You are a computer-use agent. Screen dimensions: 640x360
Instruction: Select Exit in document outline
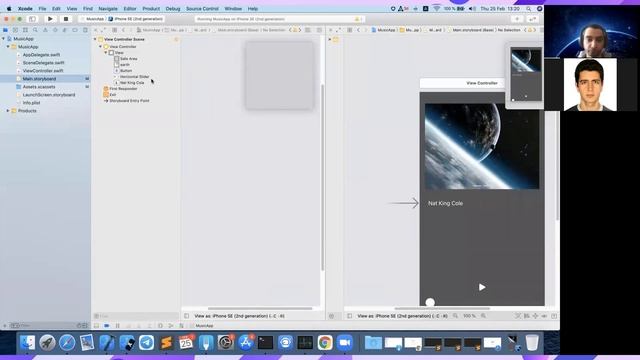pyautogui.click(x=112, y=95)
